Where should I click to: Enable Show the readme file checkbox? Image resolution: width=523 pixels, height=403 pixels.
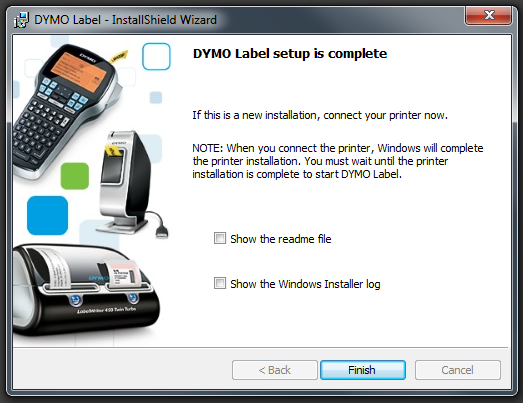[x=220, y=238]
